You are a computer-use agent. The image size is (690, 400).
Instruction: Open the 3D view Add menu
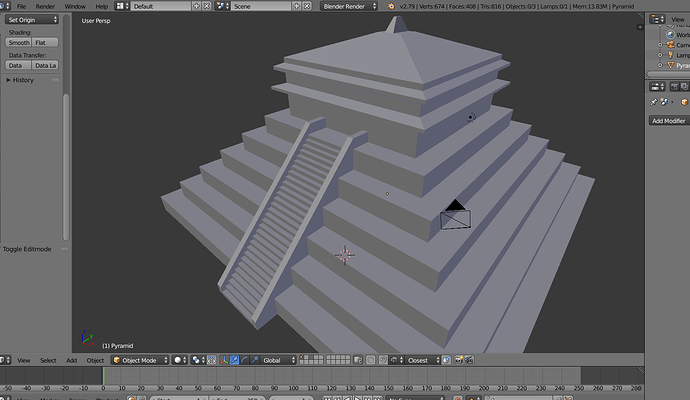click(71, 360)
